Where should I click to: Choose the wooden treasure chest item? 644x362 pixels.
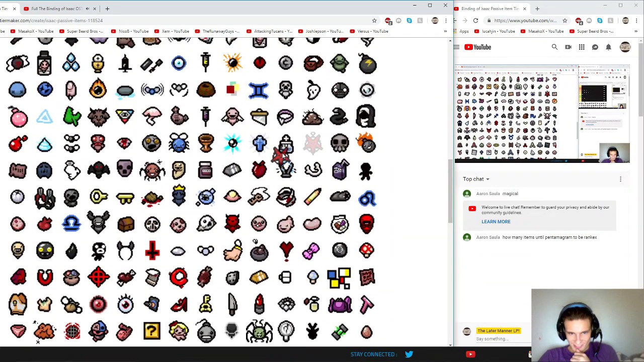125,224
